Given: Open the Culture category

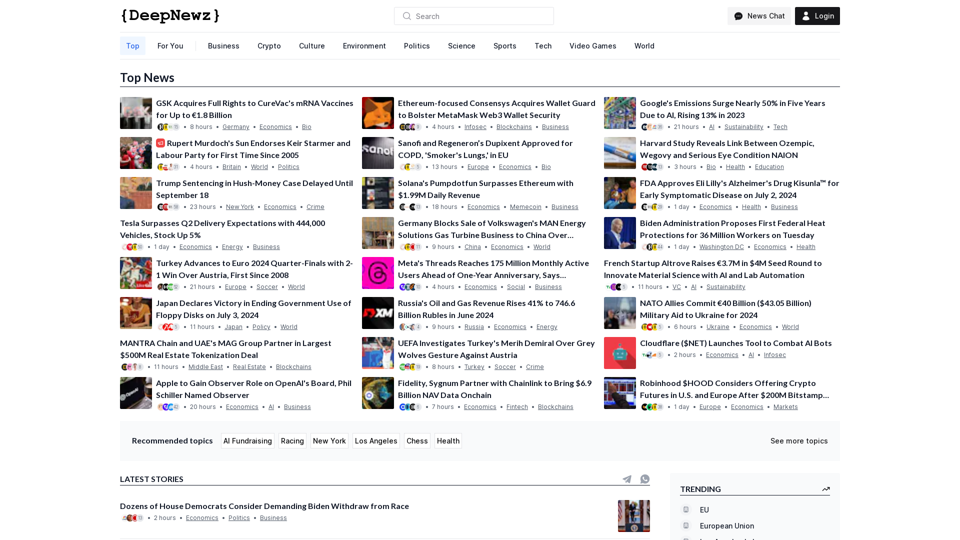Looking at the screenshot, I should 312,46.
